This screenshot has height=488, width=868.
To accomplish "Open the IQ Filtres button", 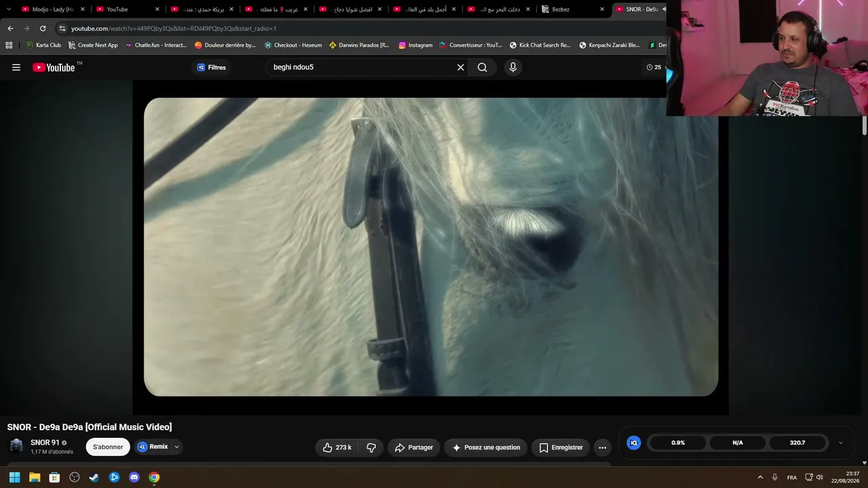I will (212, 67).
